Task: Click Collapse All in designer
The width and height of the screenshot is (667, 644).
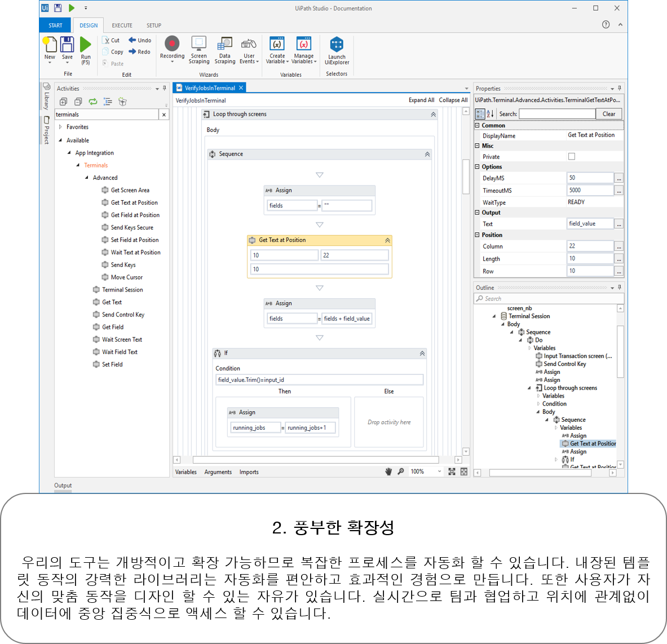Action: pyautogui.click(x=453, y=100)
